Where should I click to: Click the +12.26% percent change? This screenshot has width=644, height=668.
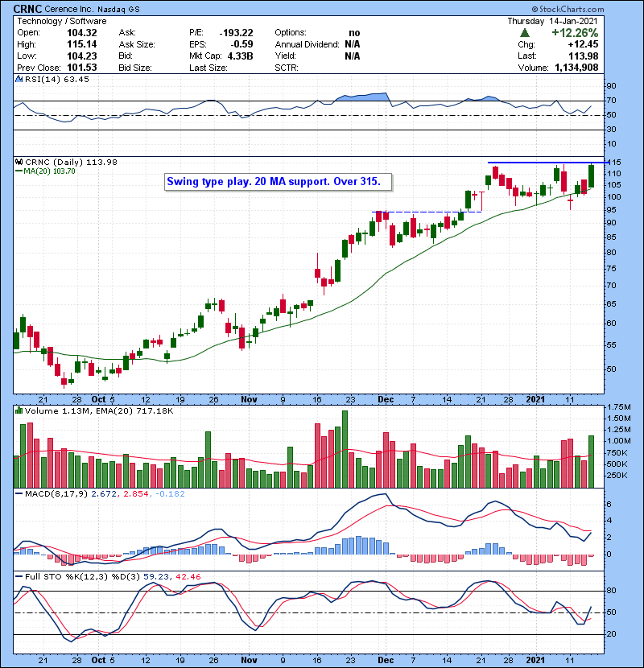click(x=575, y=33)
